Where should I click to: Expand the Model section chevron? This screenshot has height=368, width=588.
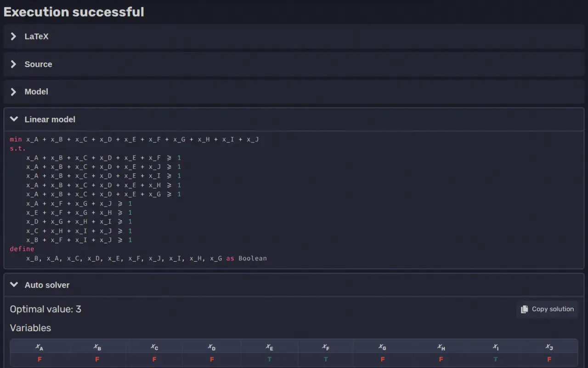(14, 92)
